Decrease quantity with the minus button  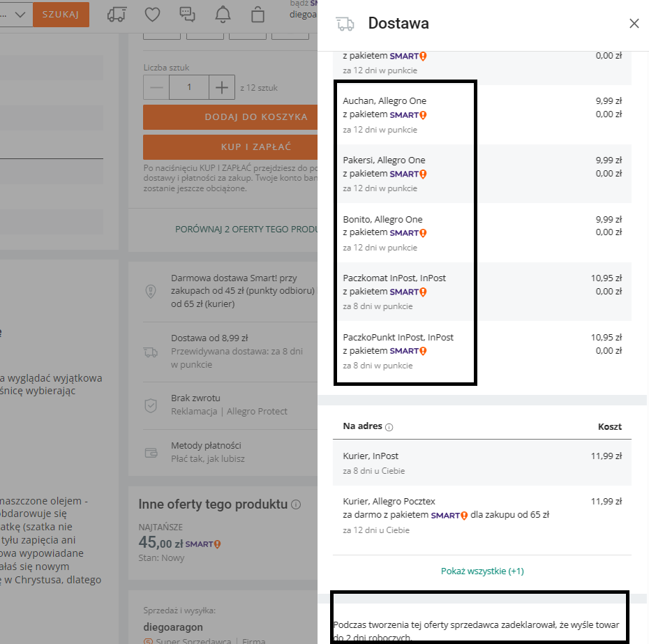point(156,87)
